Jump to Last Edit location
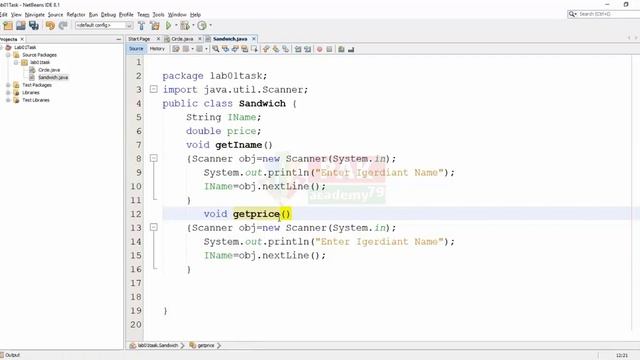640x360 pixels. point(176,49)
